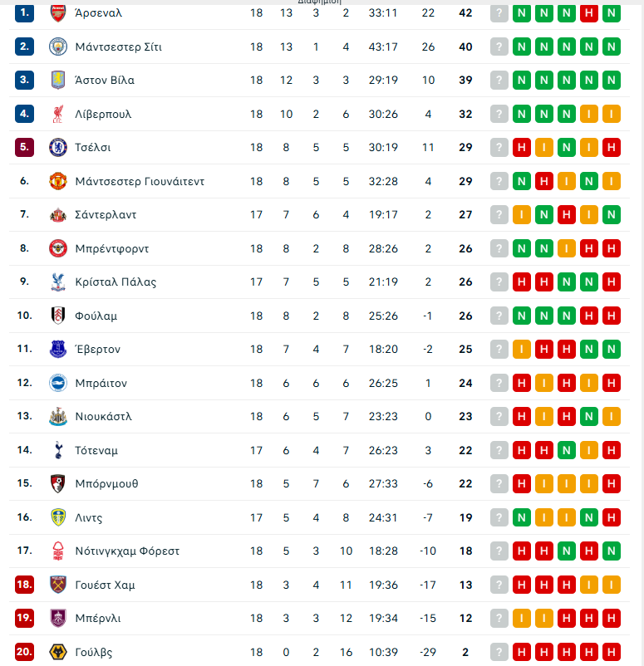Click the Manchester City crest icon
This screenshot has width=644, height=666.
point(57,47)
